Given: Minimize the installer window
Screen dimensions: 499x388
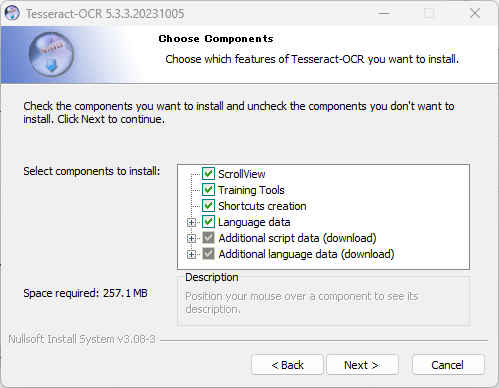Looking at the screenshot, I should pyautogui.click(x=384, y=13).
